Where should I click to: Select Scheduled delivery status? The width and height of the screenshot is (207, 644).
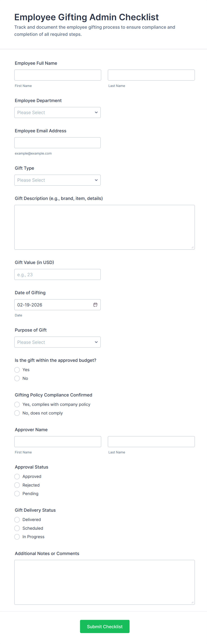17,528
